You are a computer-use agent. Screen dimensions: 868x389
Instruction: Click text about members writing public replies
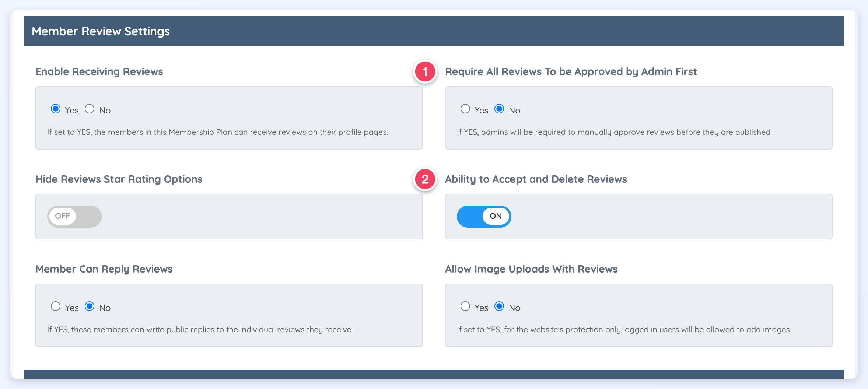pyautogui.click(x=199, y=330)
